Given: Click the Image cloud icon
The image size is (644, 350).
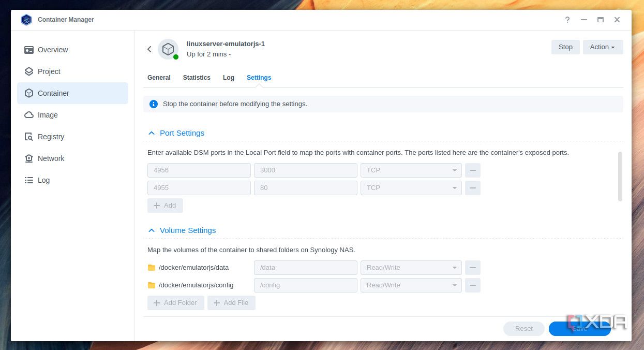Looking at the screenshot, I should (x=29, y=115).
